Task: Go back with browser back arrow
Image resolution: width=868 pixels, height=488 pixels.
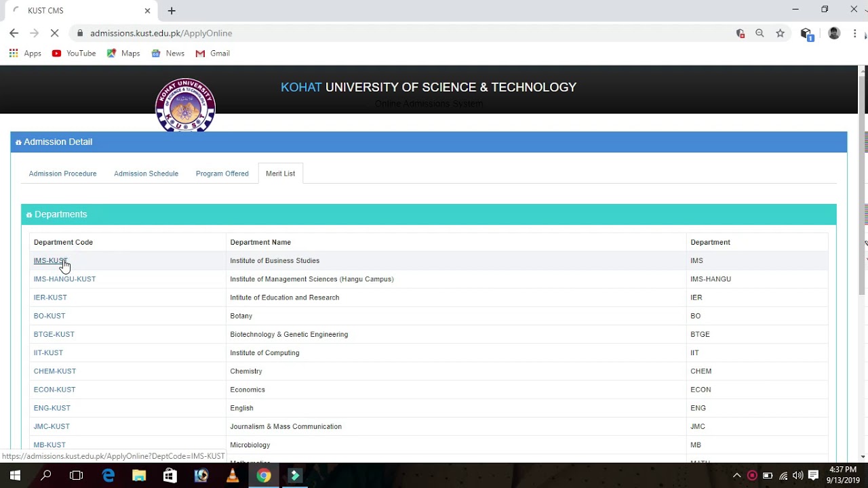Action: coord(14,33)
